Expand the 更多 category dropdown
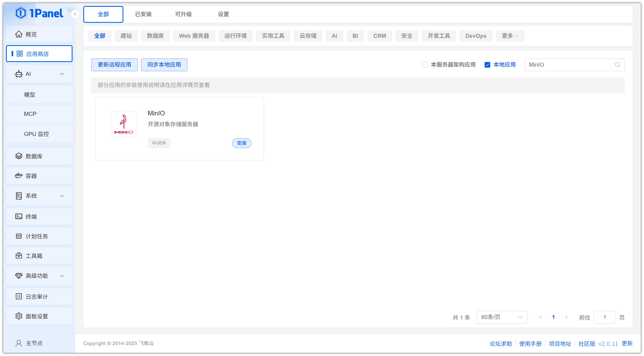644x356 pixels. point(509,36)
